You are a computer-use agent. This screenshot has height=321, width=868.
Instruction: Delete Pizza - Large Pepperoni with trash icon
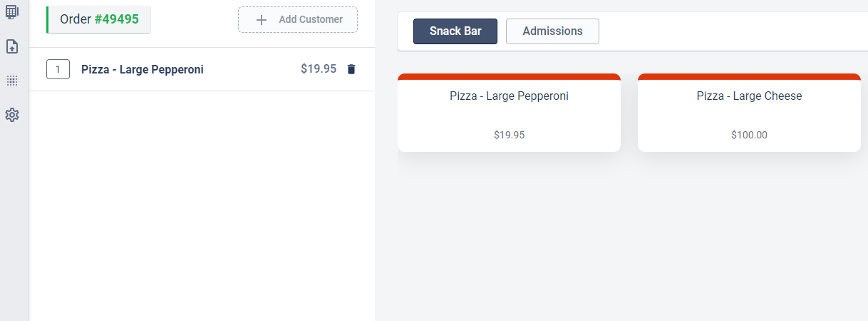point(351,69)
